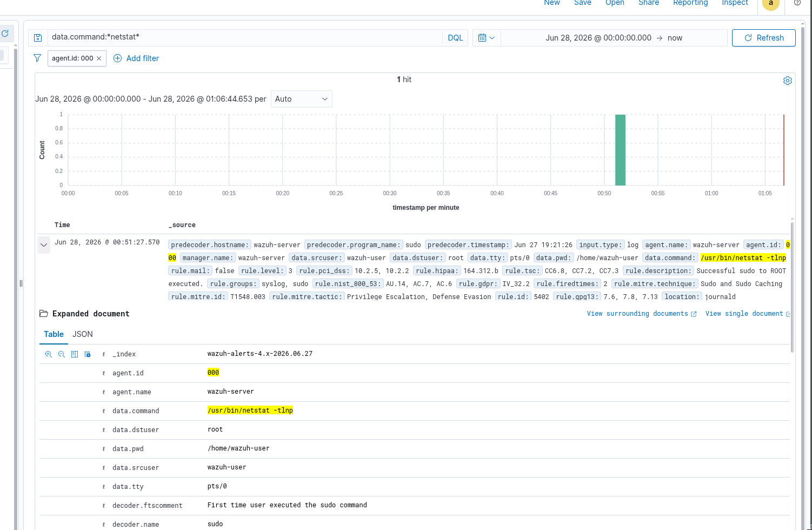This screenshot has height=530, width=812.
Task: Click the green histogram bar near 00:50
Action: pos(620,150)
